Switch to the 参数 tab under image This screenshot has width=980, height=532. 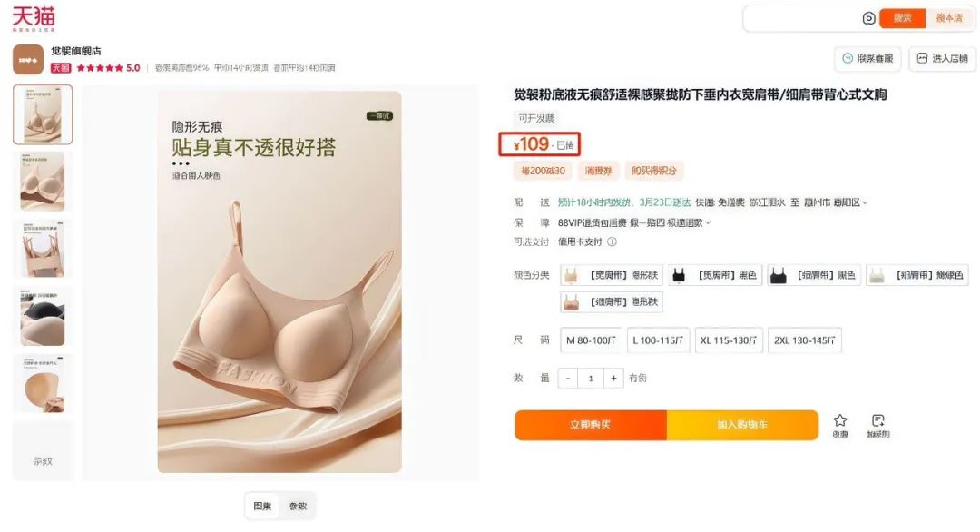299,507
